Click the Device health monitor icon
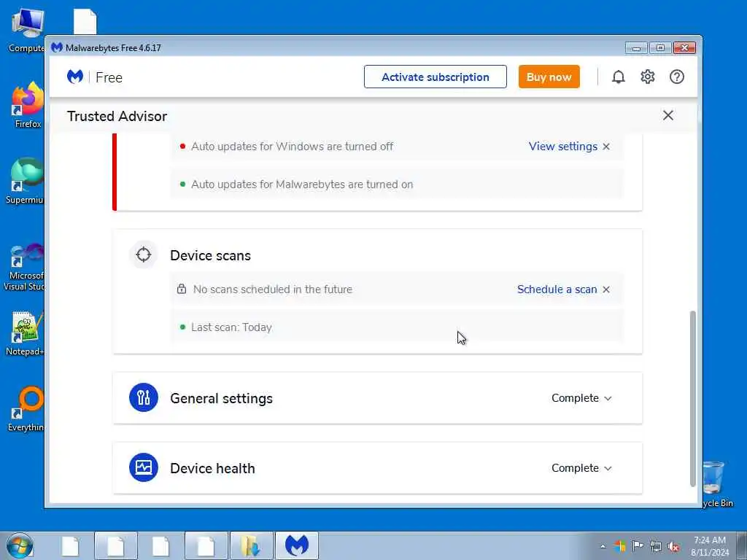This screenshot has width=747, height=560. pyautogui.click(x=144, y=467)
